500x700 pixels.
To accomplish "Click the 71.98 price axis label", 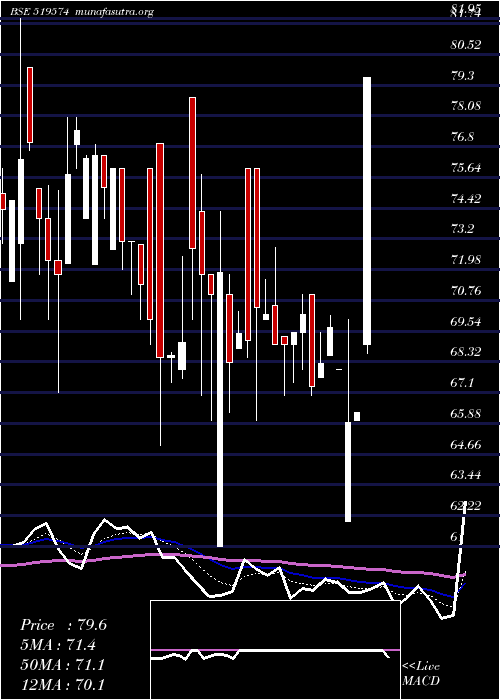I will pos(466,260).
